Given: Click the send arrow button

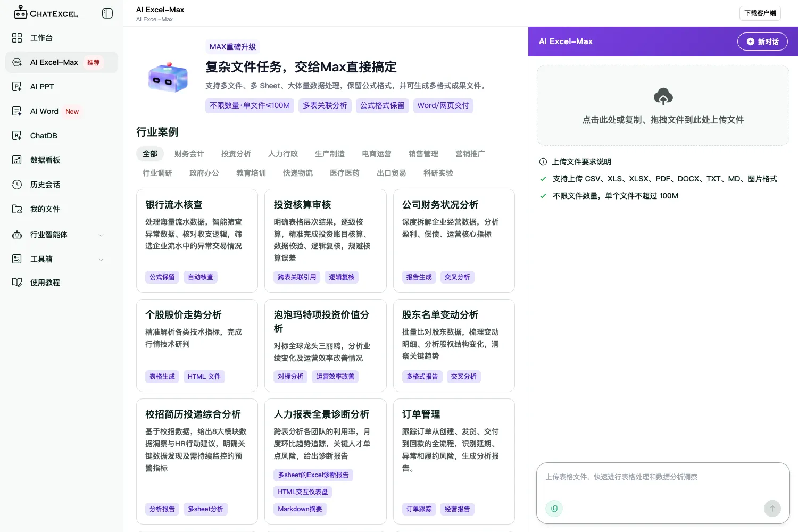Looking at the screenshot, I should (x=772, y=508).
